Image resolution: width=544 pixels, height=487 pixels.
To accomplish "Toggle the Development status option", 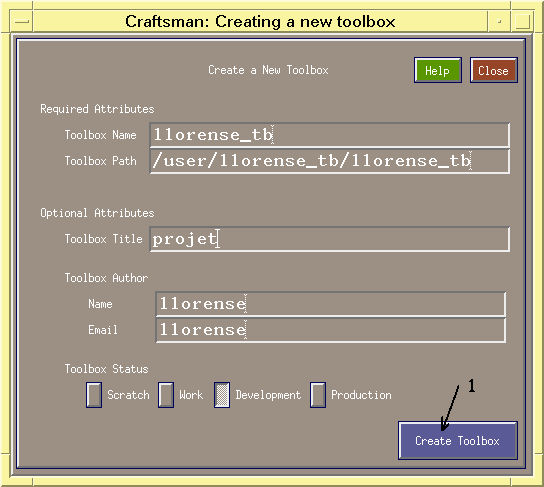I will point(222,395).
